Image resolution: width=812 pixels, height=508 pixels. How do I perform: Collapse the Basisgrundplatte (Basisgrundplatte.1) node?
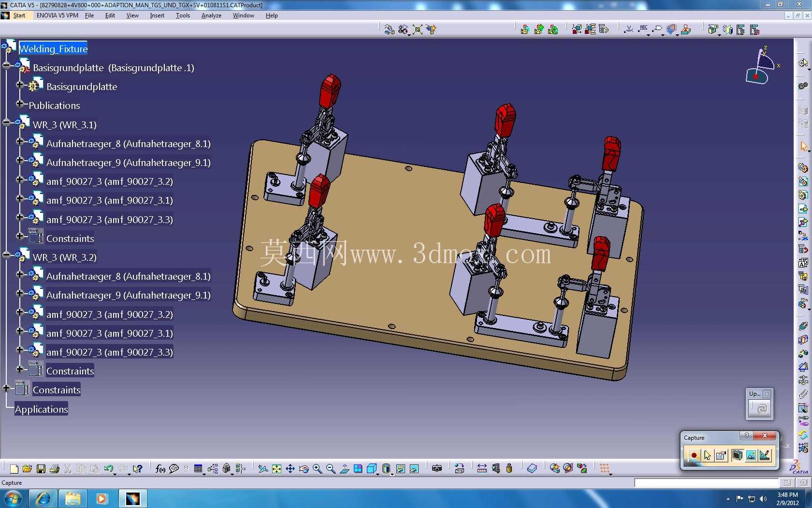point(6,65)
